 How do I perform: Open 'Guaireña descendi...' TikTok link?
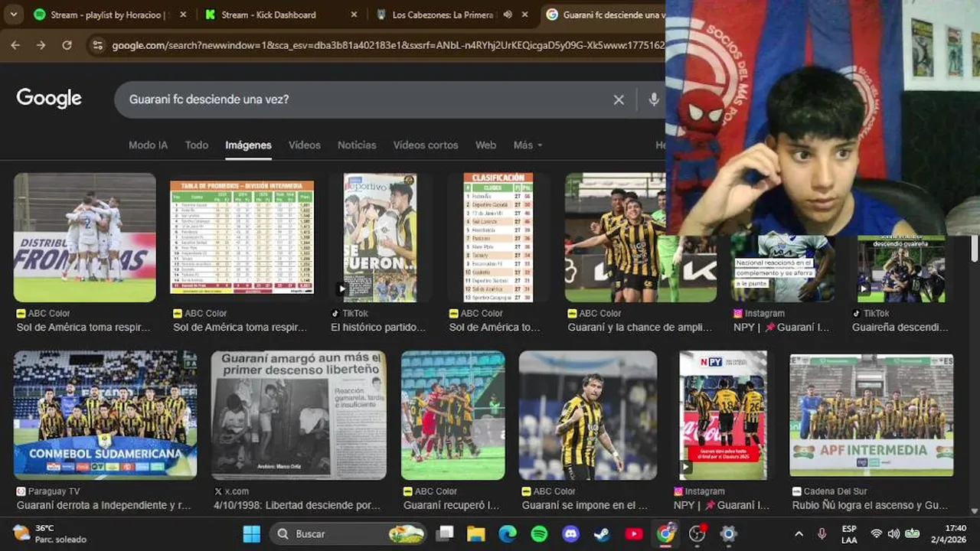[900, 328]
